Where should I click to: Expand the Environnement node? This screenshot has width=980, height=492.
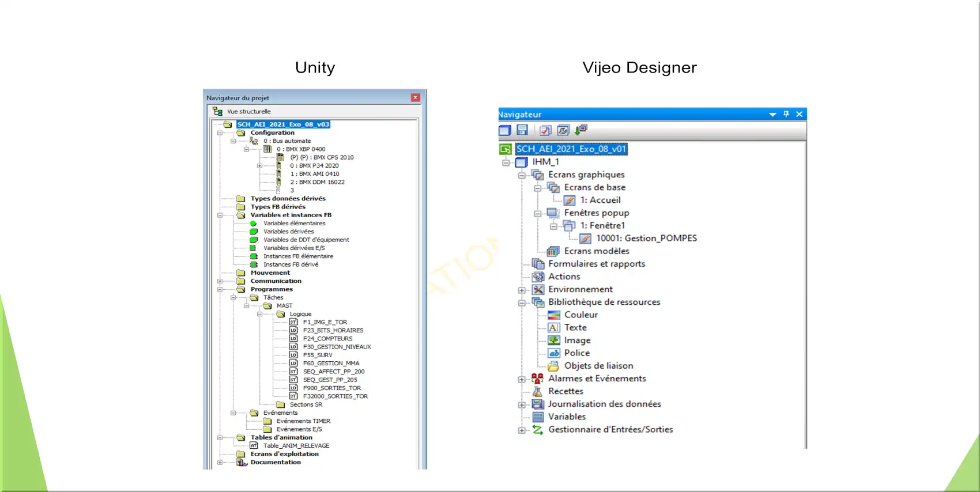click(522, 290)
